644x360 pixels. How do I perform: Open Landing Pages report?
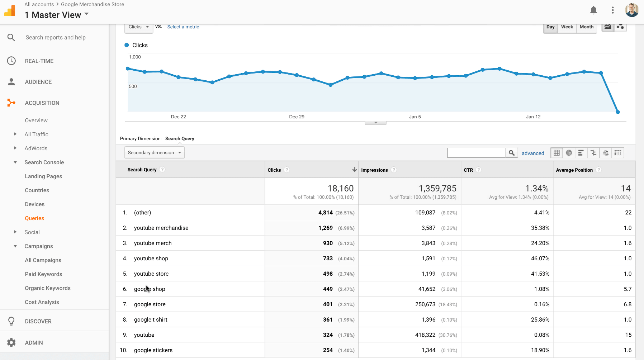click(43, 176)
